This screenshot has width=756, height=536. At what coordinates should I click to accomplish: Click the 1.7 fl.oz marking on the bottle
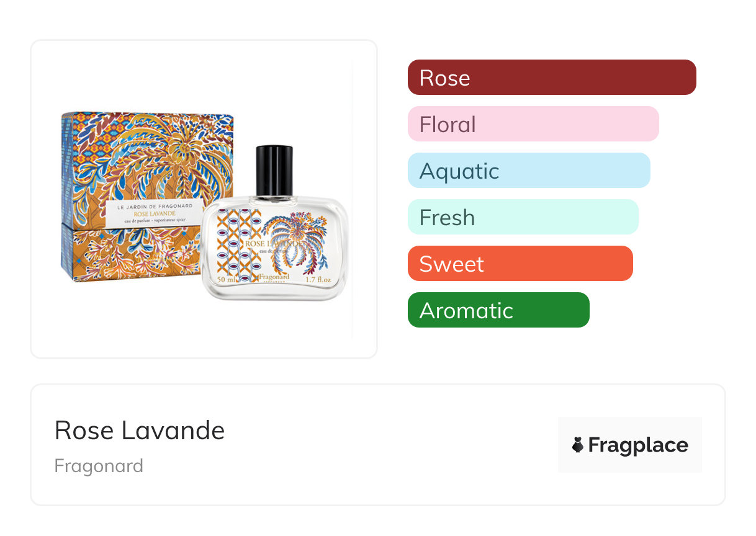[319, 280]
